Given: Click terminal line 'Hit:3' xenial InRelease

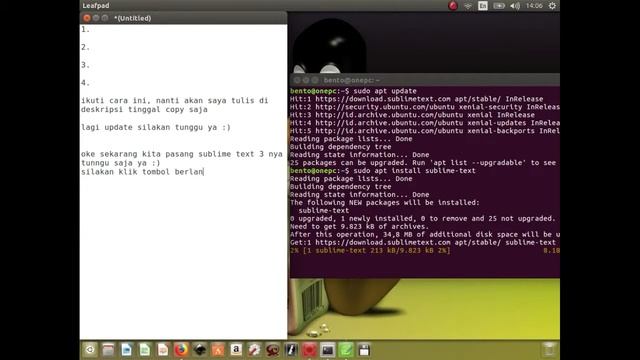Looking at the screenshot, I should [412, 115].
